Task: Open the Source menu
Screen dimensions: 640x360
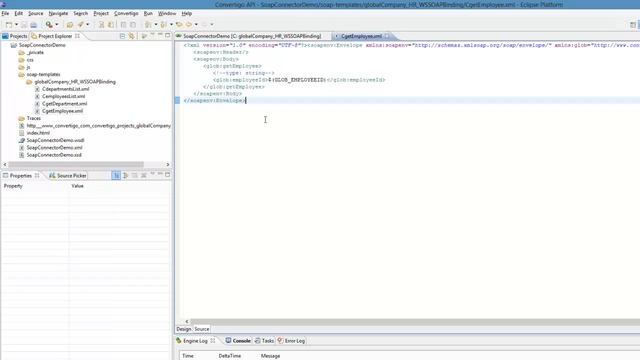Action: [36, 13]
